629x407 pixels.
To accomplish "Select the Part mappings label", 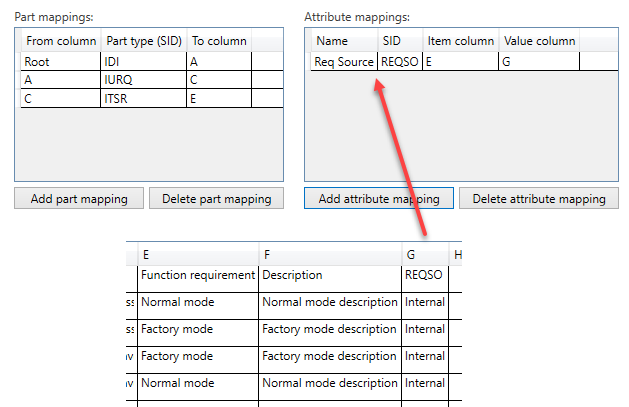I will 54,17.
